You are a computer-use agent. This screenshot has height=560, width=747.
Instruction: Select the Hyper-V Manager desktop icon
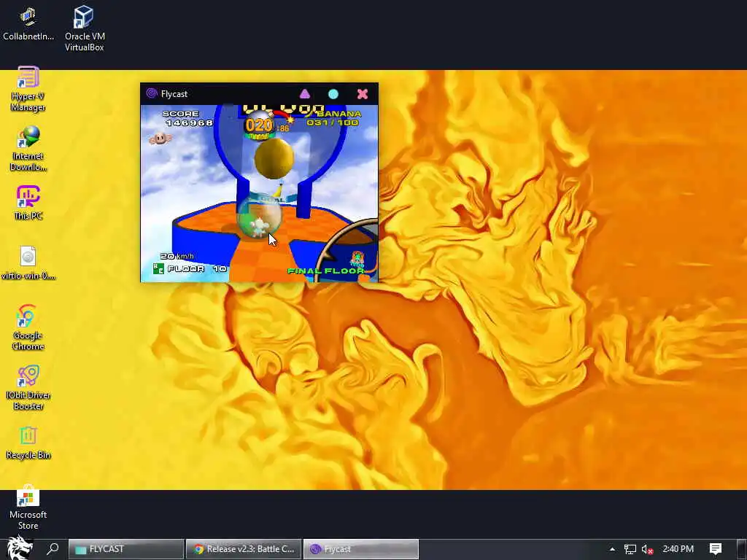[x=28, y=89]
